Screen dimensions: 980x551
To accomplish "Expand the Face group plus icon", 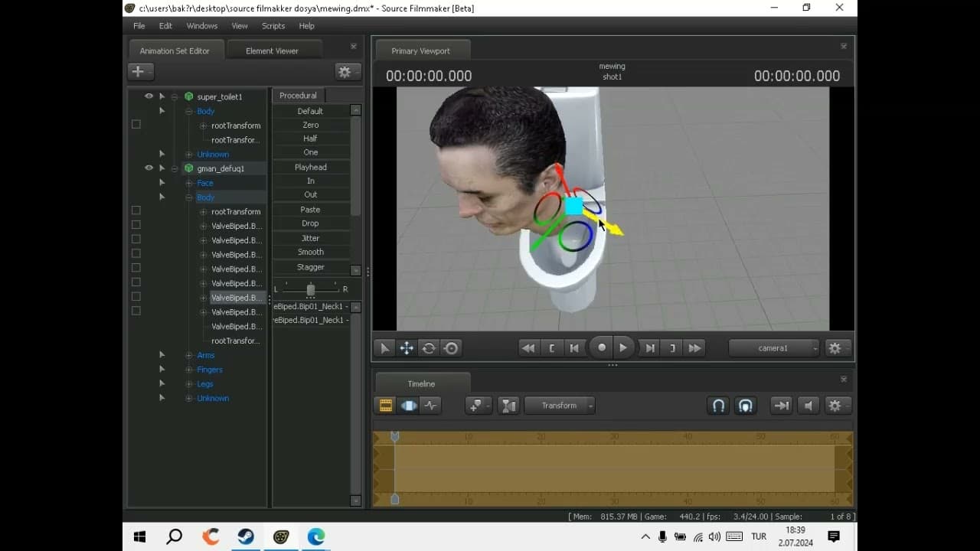I will point(189,183).
